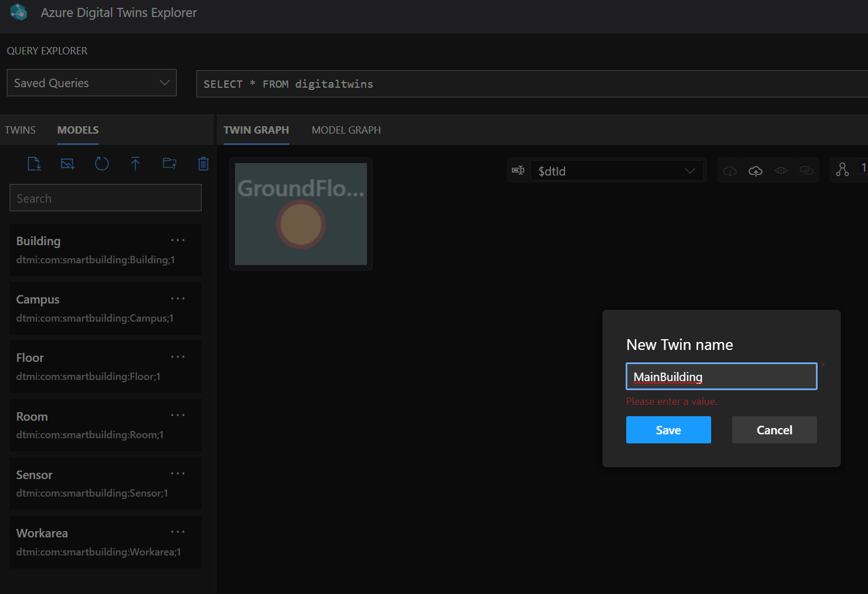Select the Building model entry
The height and width of the screenshot is (594, 868).
(x=105, y=250)
